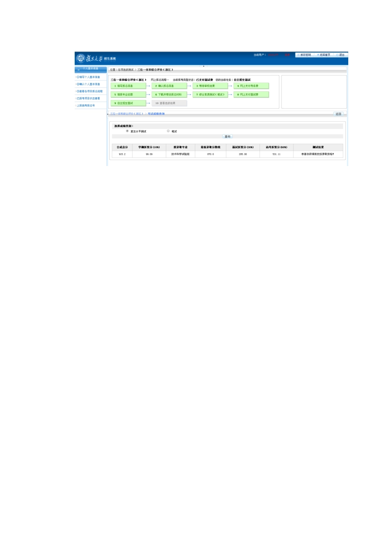Open 上报高考报名号 in sidebar
Screen dimensions: 392x555
pos(86,105)
